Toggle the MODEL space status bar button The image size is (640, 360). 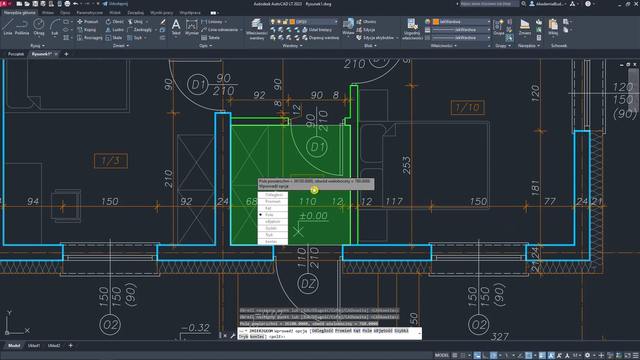tap(441, 356)
